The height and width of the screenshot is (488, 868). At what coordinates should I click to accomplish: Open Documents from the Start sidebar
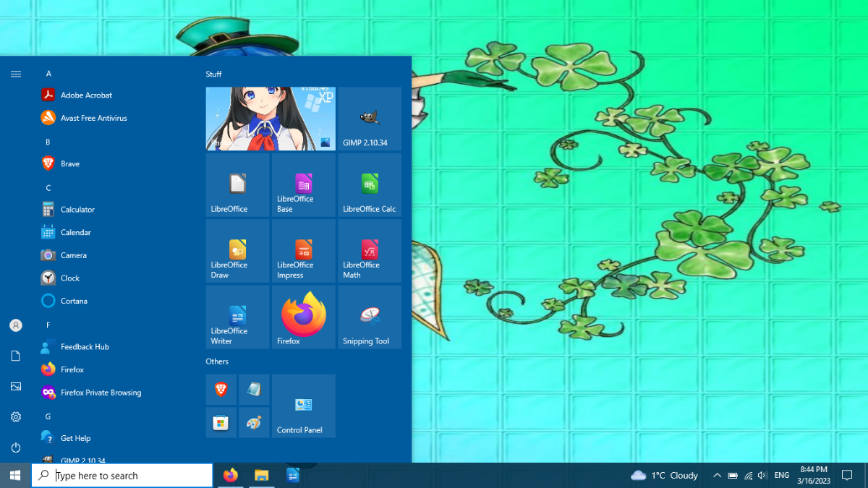[x=16, y=356]
